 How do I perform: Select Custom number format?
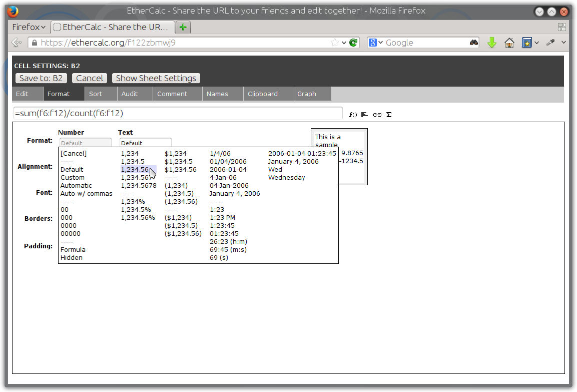coord(73,177)
